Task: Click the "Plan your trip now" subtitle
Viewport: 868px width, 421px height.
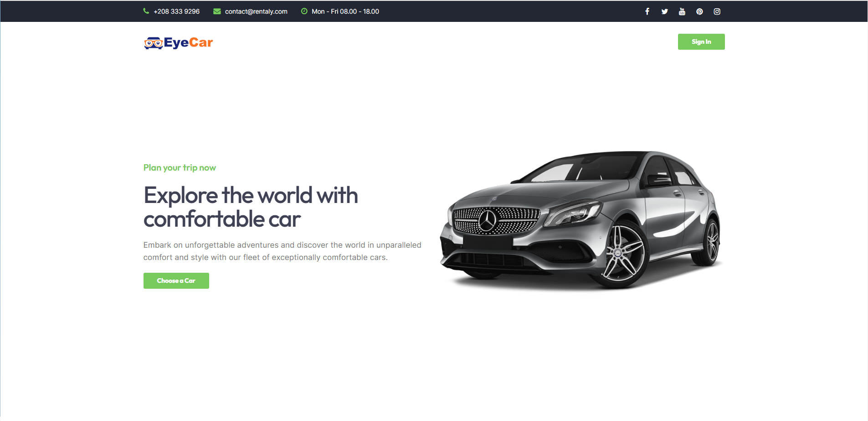Action: (180, 167)
